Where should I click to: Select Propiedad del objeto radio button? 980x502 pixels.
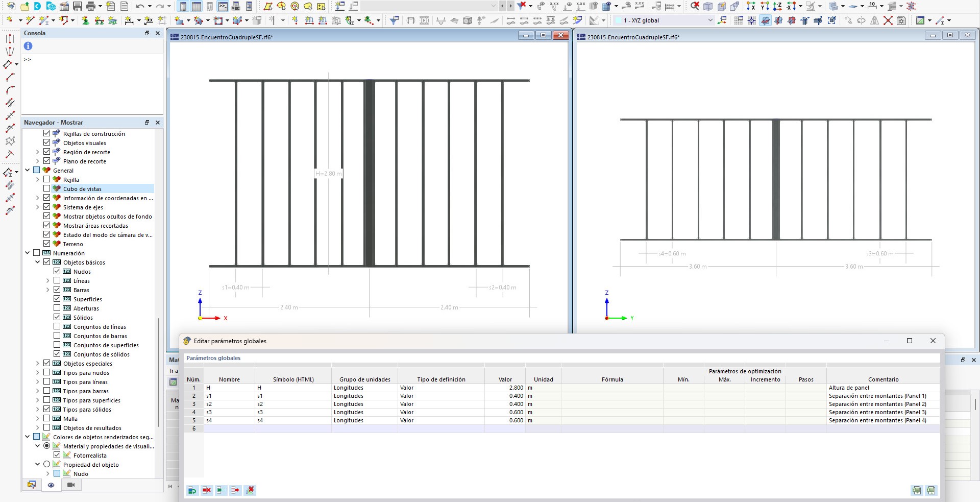[x=47, y=464]
